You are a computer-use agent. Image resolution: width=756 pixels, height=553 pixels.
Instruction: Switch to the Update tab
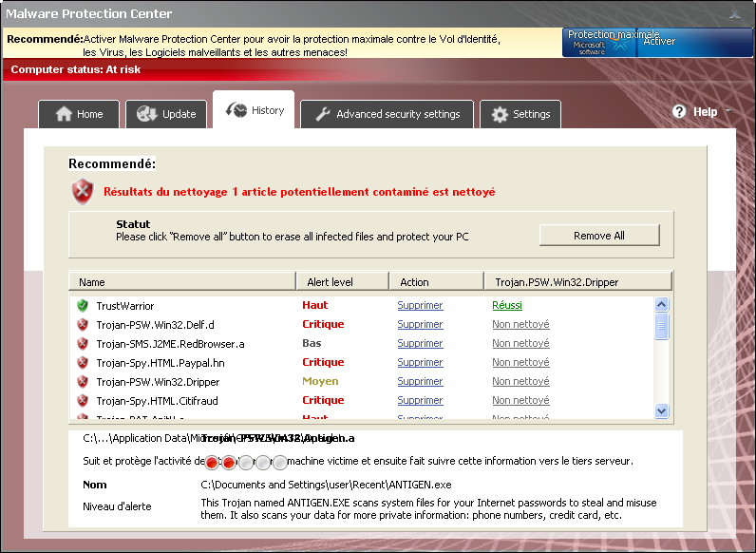coord(166,114)
